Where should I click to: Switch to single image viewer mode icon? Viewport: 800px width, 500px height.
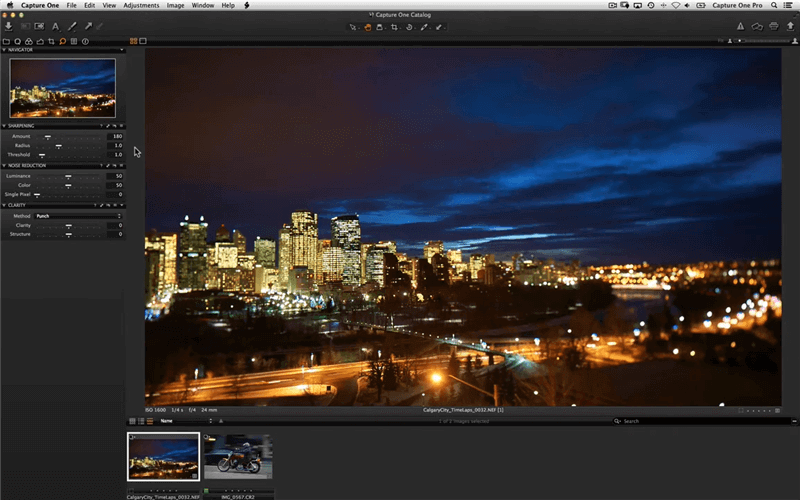143,41
